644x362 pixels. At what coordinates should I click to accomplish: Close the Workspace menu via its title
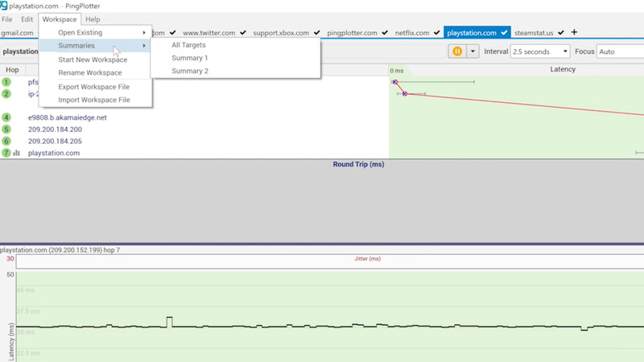point(60,19)
